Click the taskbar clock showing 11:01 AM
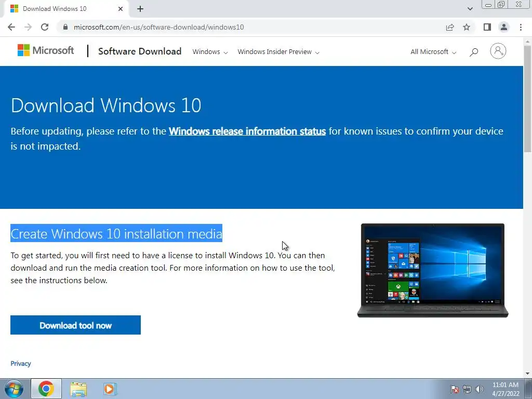Image resolution: width=532 pixels, height=399 pixels. (506, 389)
